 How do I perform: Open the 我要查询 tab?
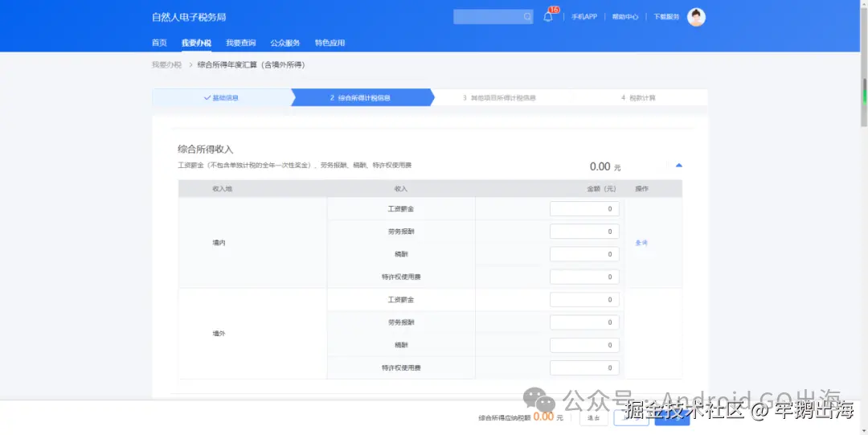tap(241, 43)
